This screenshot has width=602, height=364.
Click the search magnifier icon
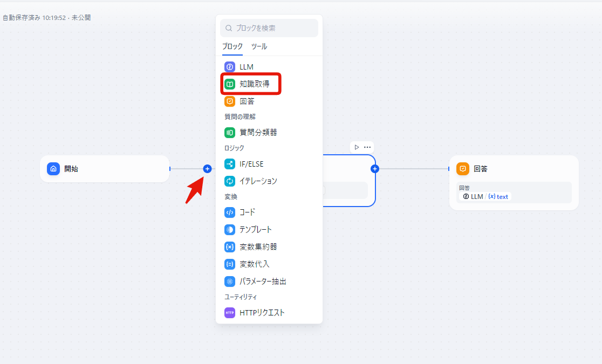pyautogui.click(x=229, y=28)
